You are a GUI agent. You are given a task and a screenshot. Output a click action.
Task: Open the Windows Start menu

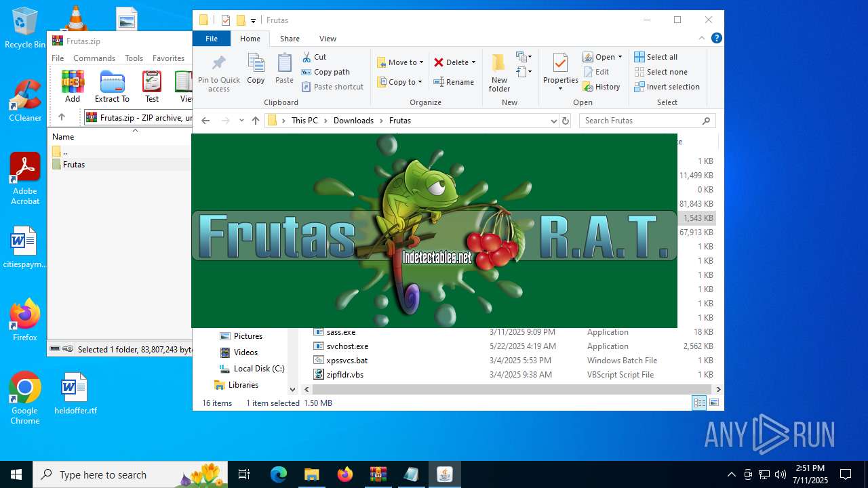[16, 474]
